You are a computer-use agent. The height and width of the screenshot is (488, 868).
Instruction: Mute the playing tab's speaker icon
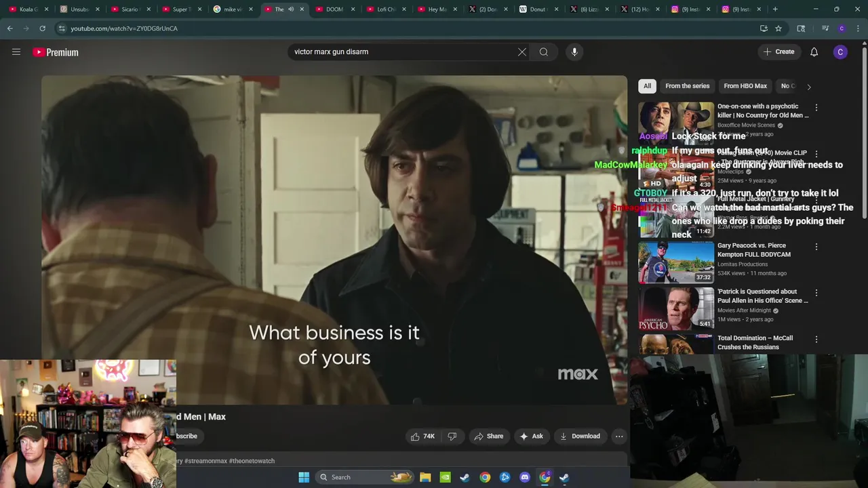click(x=291, y=9)
